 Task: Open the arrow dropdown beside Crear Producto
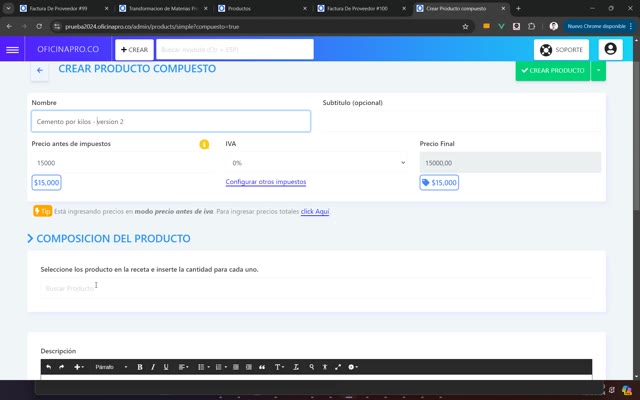coord(598,71)
